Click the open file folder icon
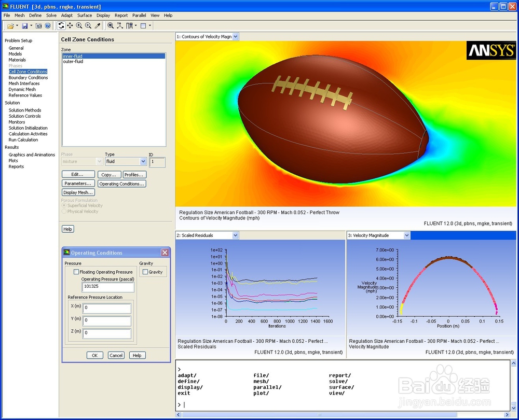 point(10,26)
